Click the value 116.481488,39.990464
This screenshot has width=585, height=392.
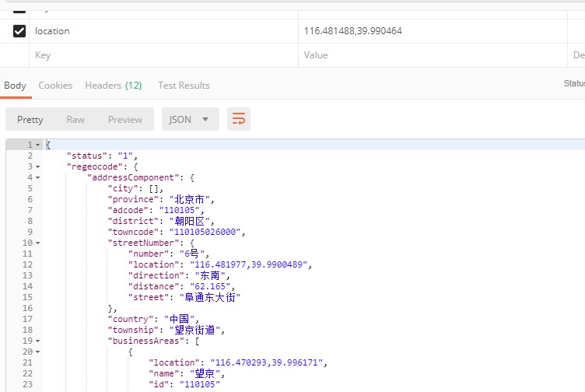pyautogui.click(x=353, y=31)
